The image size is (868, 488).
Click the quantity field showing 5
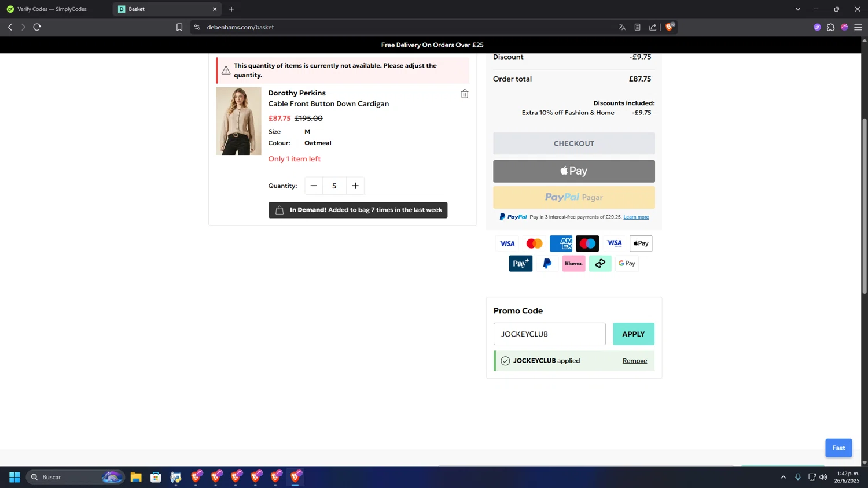pyautogui.click(x=334, y=186)
